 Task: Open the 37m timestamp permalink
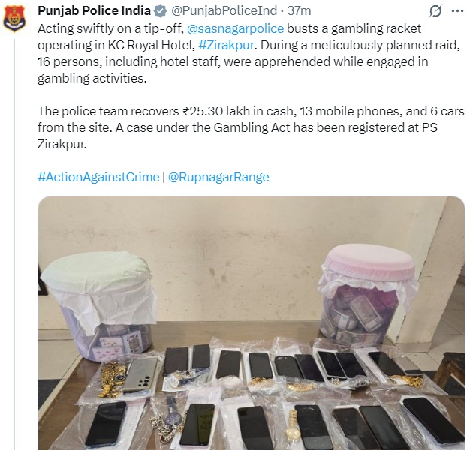click(299, 11)
